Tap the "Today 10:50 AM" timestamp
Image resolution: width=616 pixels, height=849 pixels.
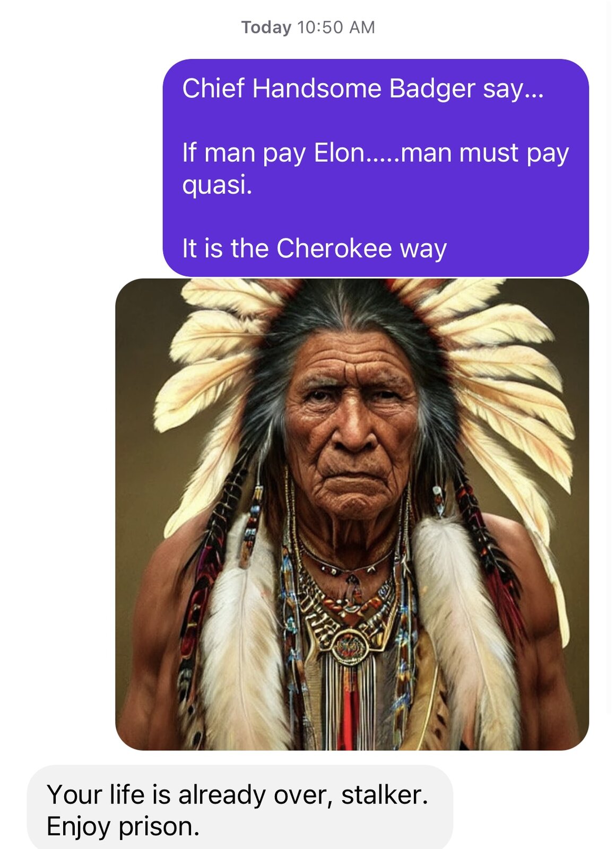click(x=308, y=27)
